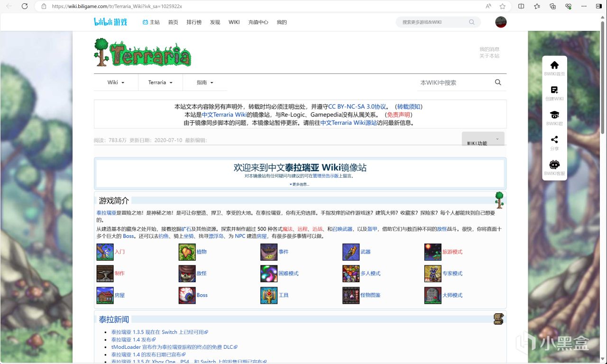Toggle the browser sidebar button

598,6
